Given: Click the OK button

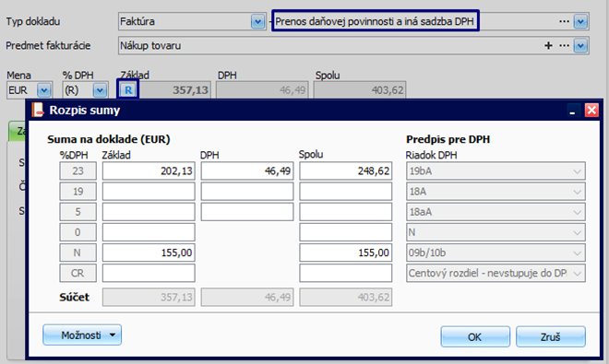Looking at the screenshot, I should [475, 336].
